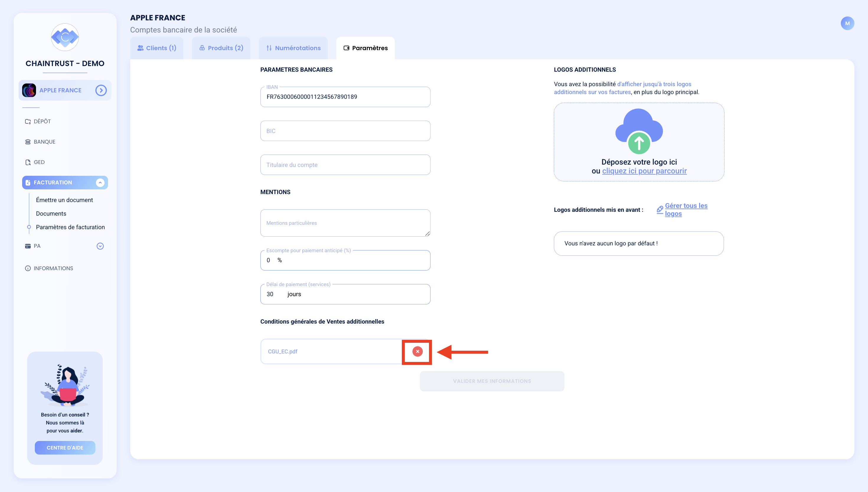
Task: Click VALIDER MES INFORMATIONS button
Action: point(492,381)
